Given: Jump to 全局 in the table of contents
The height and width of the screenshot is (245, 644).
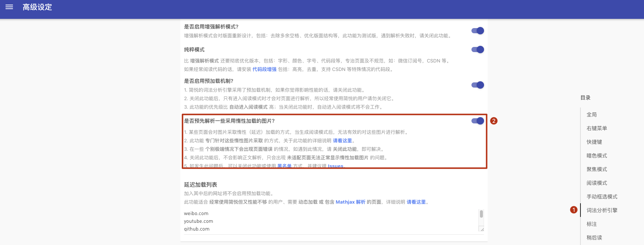Looking at the screenshot, I should click(592, 115).
